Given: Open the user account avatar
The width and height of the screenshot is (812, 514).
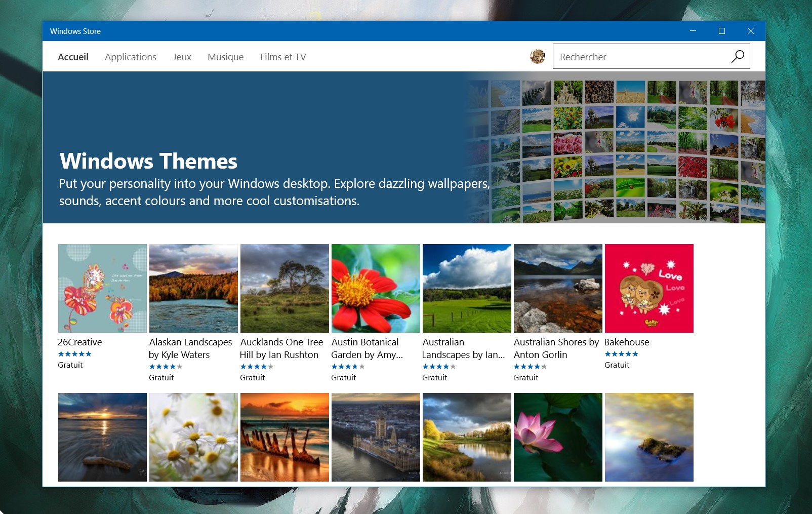Looking at the screenshot, I should [538, 56].
